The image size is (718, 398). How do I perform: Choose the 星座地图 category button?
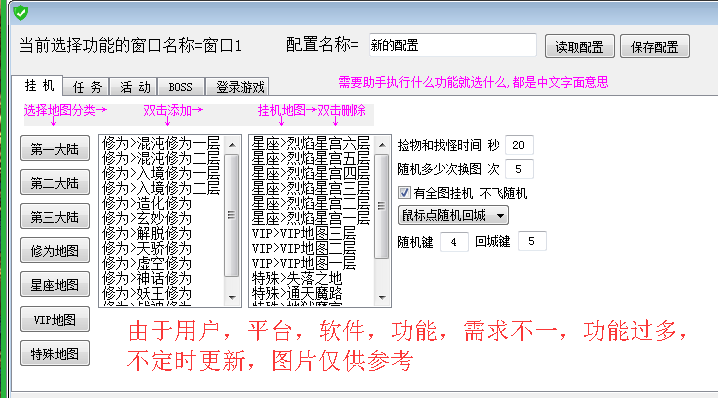(x=55, y=285)
